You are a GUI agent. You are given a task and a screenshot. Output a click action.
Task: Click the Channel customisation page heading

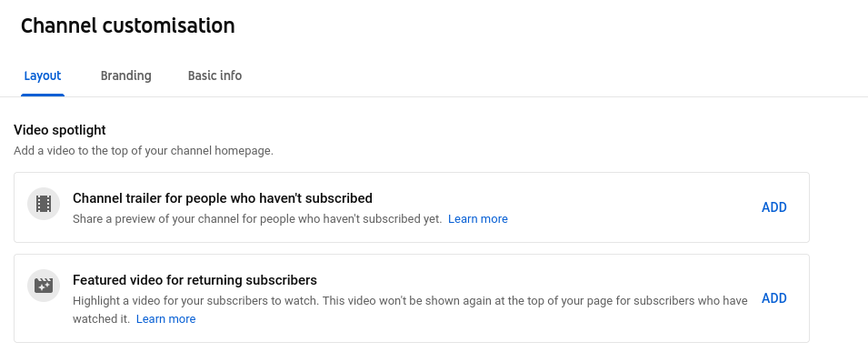[x=128, y=25]
